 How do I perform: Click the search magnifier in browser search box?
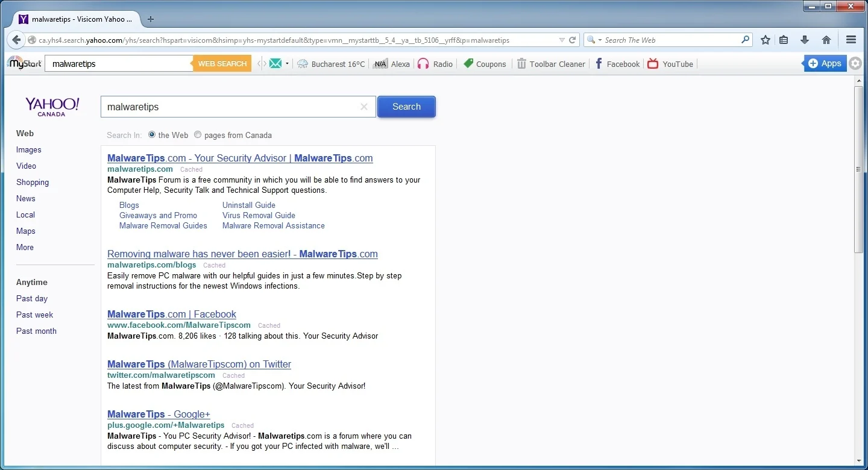746,40
